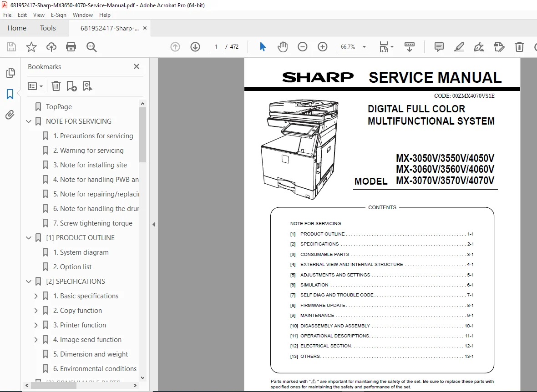The width and height of the screenshot is (537, 392).
Task: Open the zoom level dropdown
Action: pyautogui.click(x=365, y=47)
